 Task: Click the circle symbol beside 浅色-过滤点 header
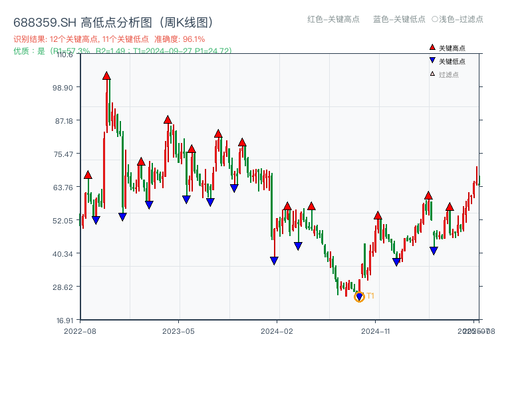pos(434,19)
